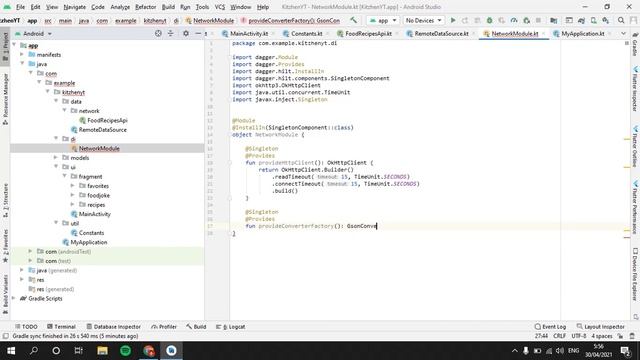The width and height of the screenshot is (640, 360).
Task: Expand Gradle Scripts node
Action: pos(14,298)
